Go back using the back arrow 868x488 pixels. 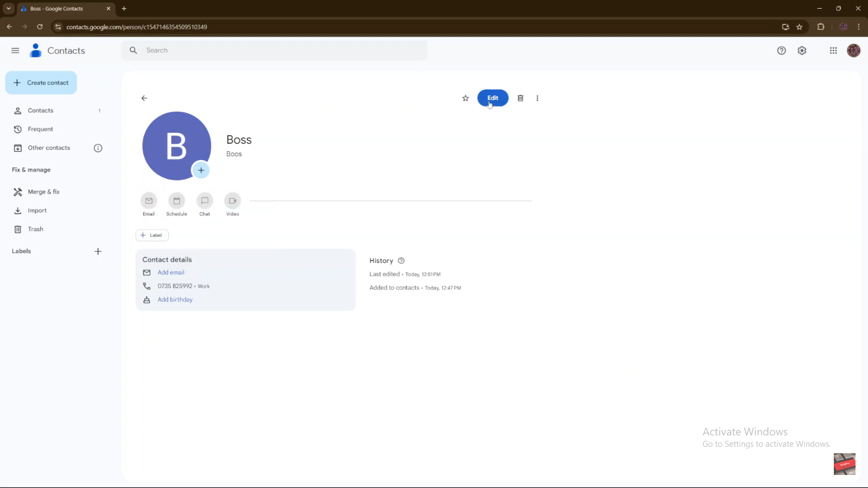(144, 98)
